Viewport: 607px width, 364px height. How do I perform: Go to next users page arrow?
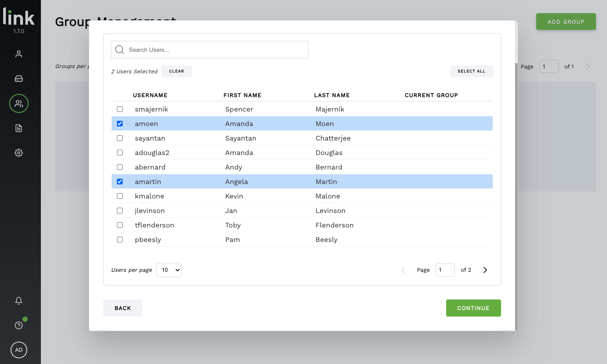point(485,270)
